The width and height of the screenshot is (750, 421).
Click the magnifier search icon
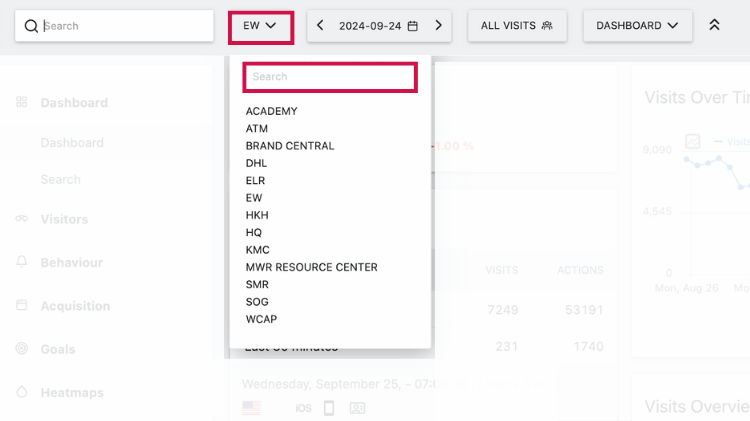point(31,26)
